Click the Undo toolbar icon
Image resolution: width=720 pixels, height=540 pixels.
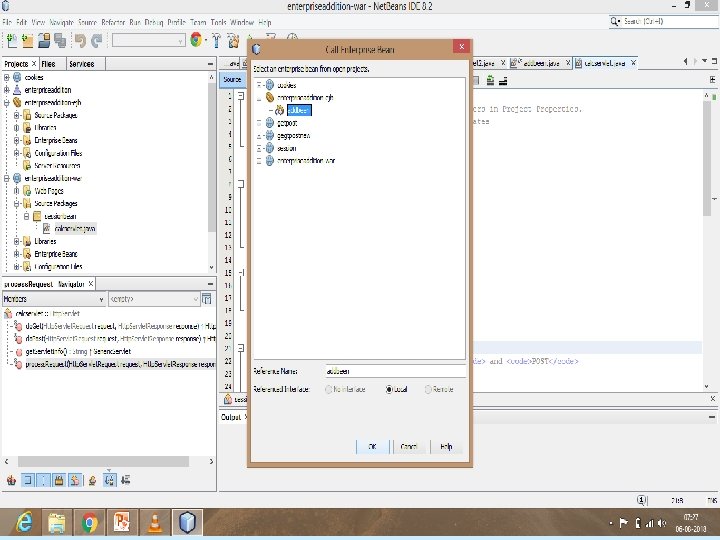point(80,40)
